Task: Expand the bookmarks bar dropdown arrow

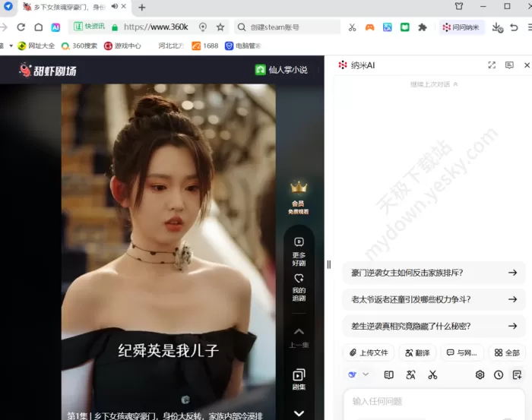Action: click(x=11, y=46)
